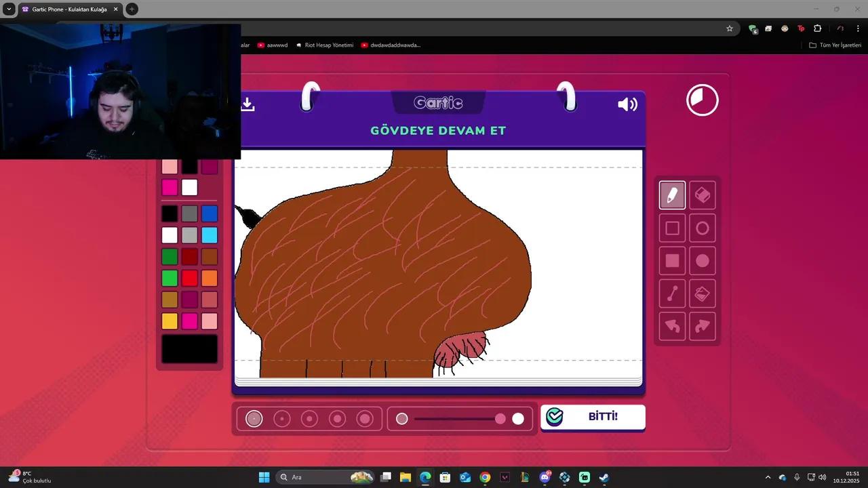The width and height of the screenshot is (868, 488).
Task: Open the Tüm Yer İşaretleri bookmarks panel
Action: (835, 45)
